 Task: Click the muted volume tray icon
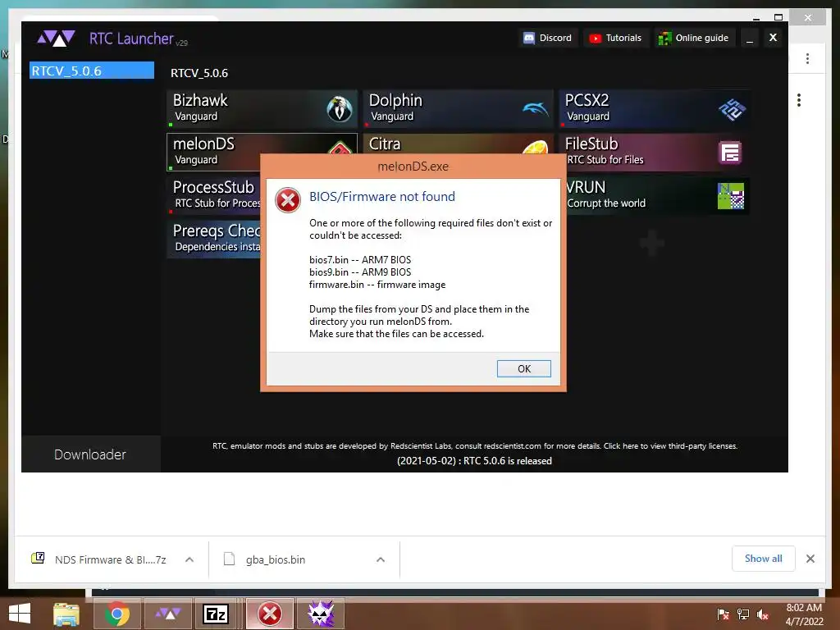pyautogui.click(x=762, y=614)
